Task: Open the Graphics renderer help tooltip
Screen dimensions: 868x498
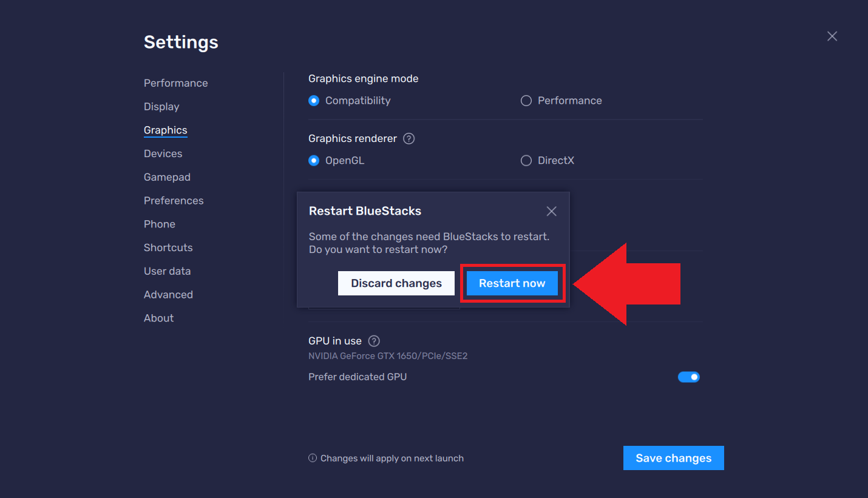Action: click(409, 138)
